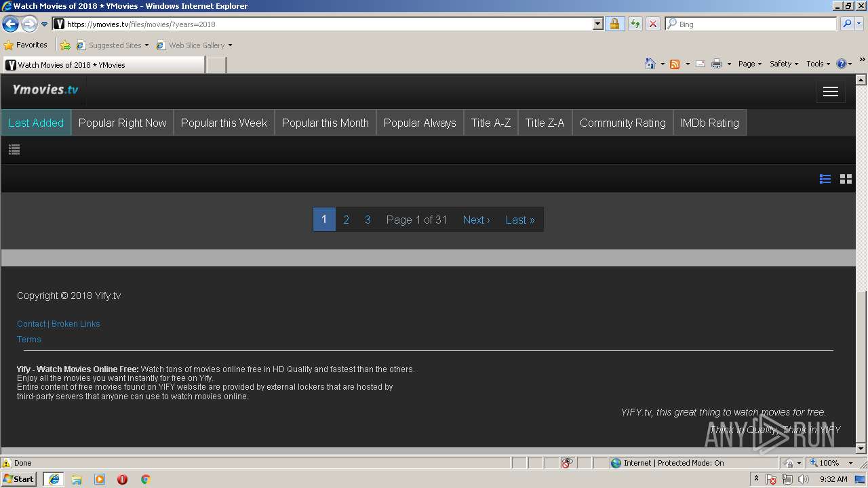
Task: Open Windows Media Player taskbar icon
Action: 100,479
